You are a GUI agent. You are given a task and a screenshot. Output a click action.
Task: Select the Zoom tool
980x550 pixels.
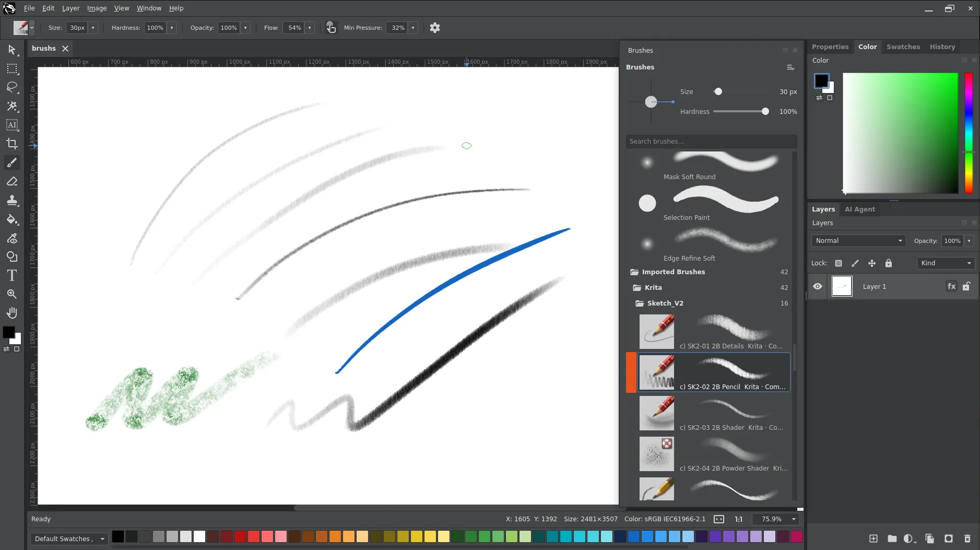12,294
